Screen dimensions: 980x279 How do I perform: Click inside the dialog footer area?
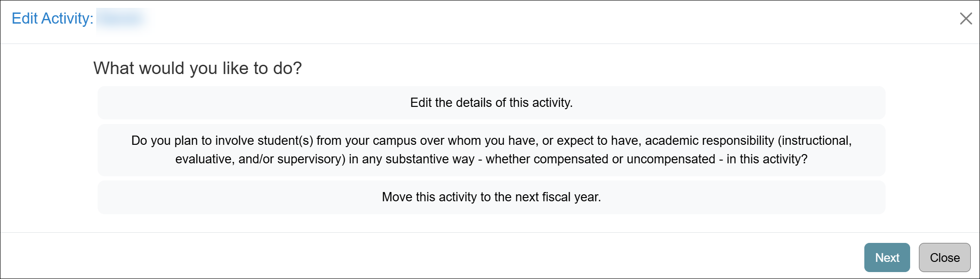(463, 257)
